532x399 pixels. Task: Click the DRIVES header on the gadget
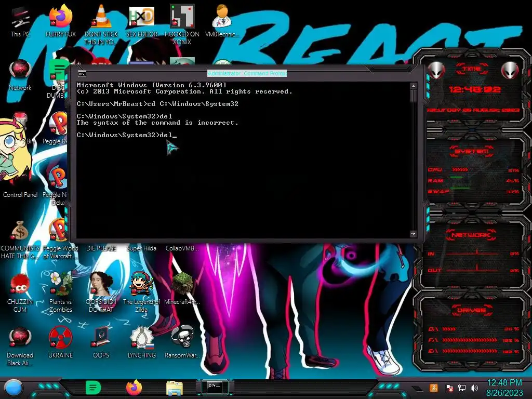[471, 310]
